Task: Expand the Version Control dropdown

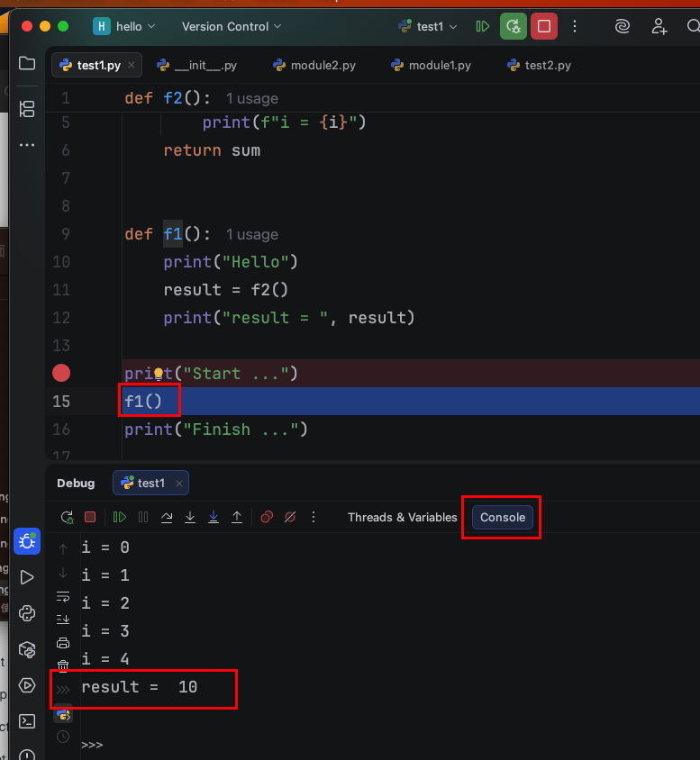Action: 232,27
